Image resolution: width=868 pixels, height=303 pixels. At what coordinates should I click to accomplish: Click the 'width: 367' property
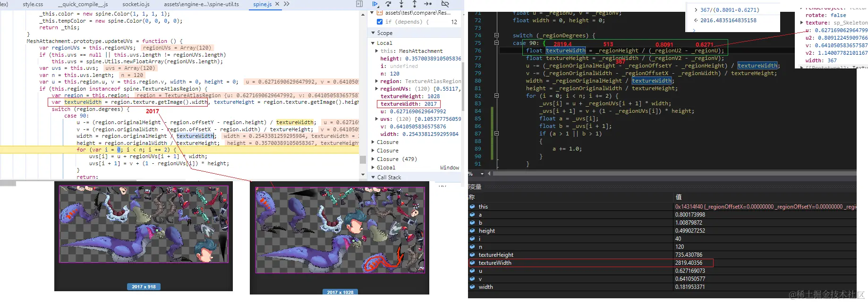(821, 60)
